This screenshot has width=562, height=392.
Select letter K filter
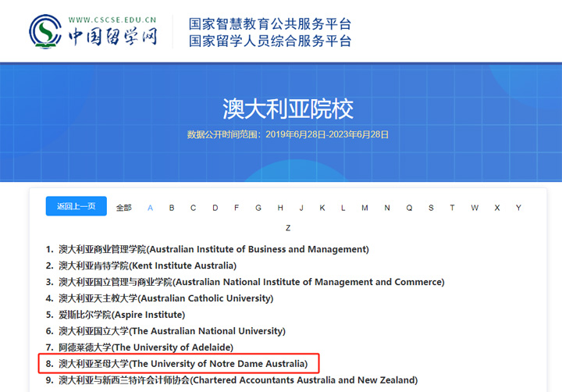(322, 208)
